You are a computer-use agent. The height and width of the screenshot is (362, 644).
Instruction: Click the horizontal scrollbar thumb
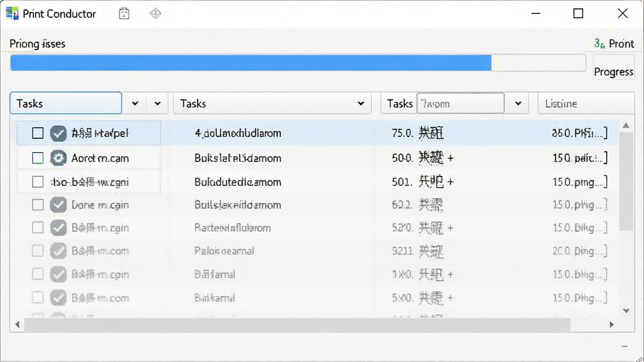tap(297, 324)
